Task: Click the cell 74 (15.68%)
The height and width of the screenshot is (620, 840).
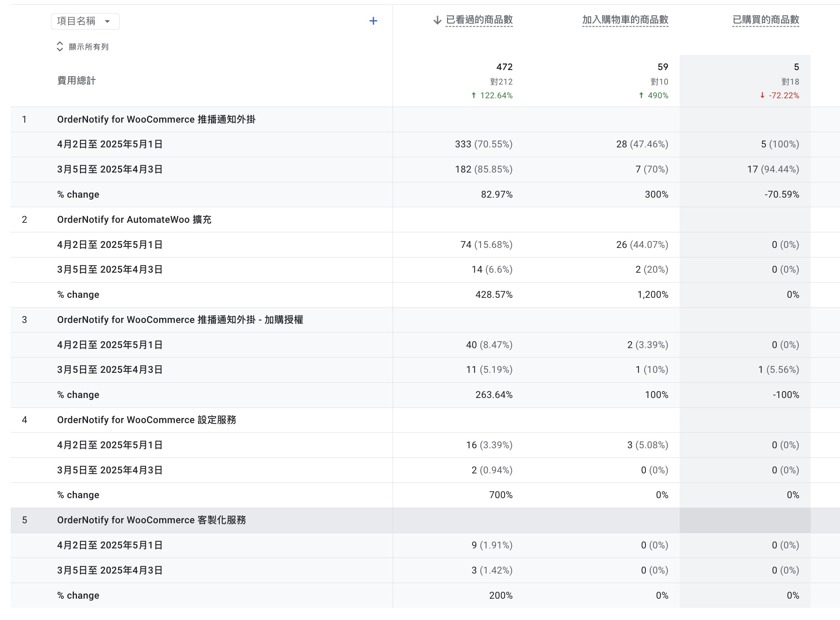Action: coord(486,245)
